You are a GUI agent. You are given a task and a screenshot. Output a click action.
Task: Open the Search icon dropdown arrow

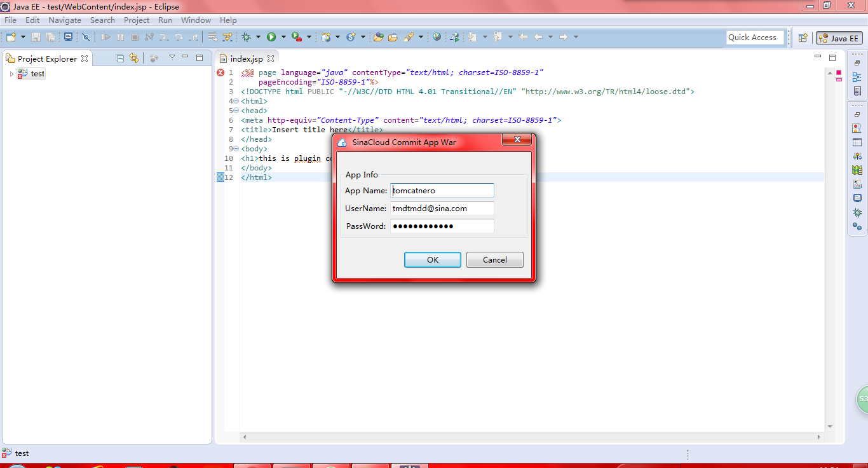pos(421,38)
